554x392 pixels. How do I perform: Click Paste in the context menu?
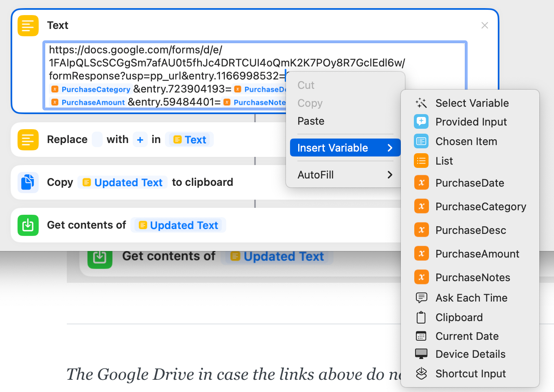pyautogui.click(x=311, y=121)
